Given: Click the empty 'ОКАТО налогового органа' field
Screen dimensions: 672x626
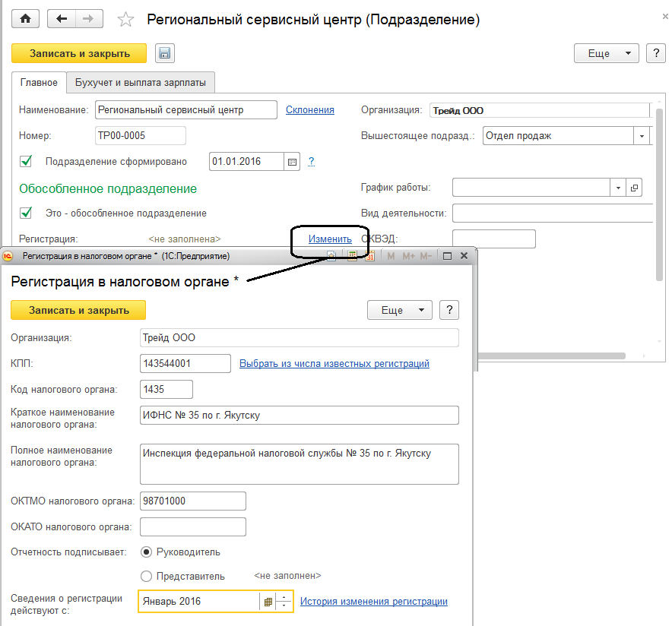Looking at the screenshot, I should pos(193,526).
